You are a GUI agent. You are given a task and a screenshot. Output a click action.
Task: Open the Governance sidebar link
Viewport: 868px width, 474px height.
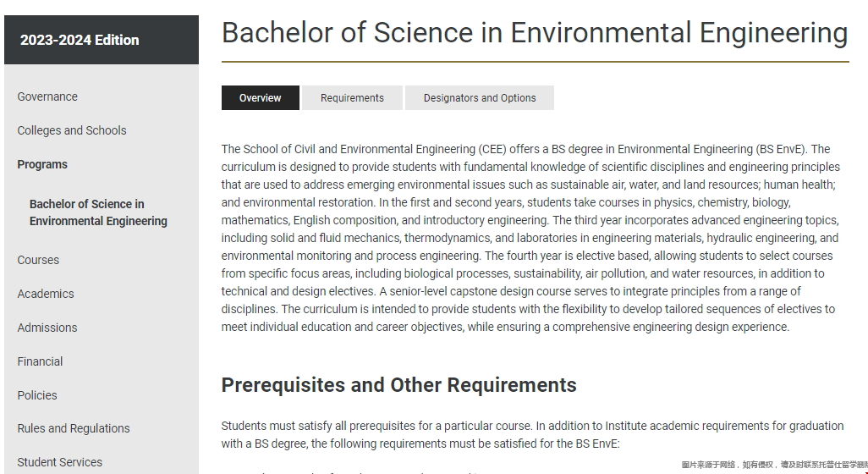[x=47, y=96]
